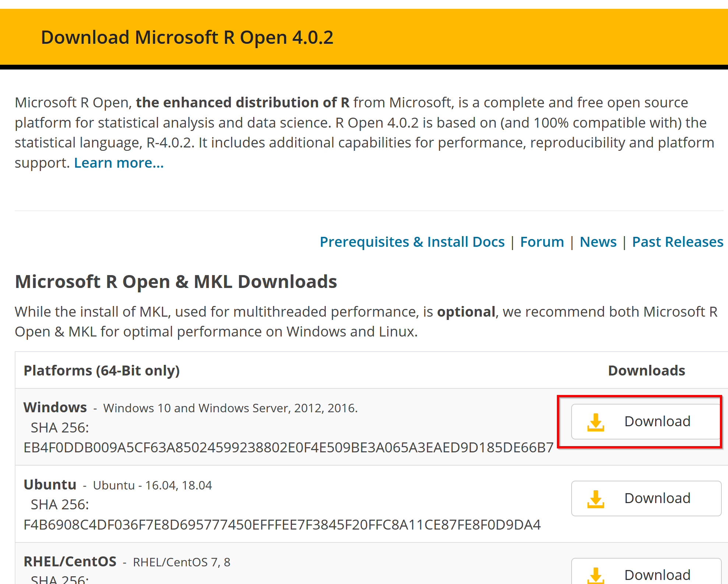Open the Forum link
This screenshot has height=584, width=728.
pyautogui.click(x=542, y=242)
